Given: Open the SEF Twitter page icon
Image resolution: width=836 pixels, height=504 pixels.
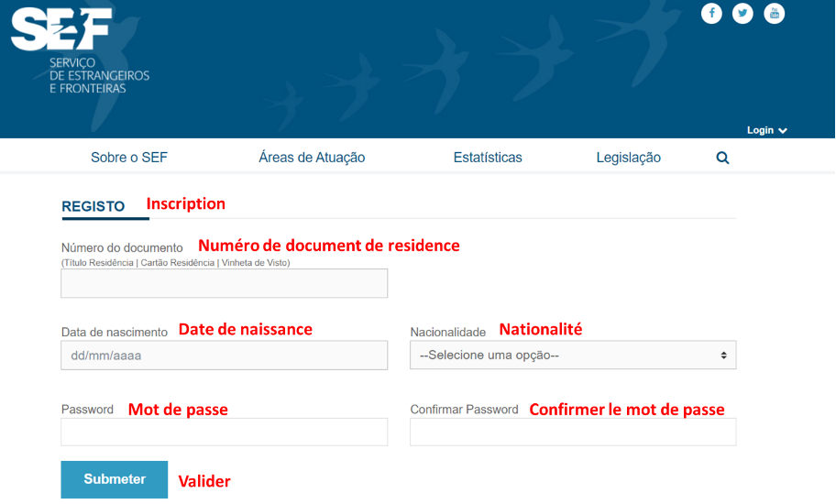Looking at the screenshot, I should (x=742, y=14).
